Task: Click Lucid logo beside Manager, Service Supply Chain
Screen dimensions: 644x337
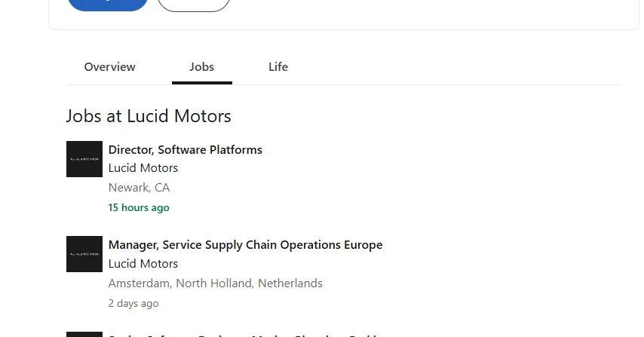Action: pyautogui.click(x=84, y=254)
